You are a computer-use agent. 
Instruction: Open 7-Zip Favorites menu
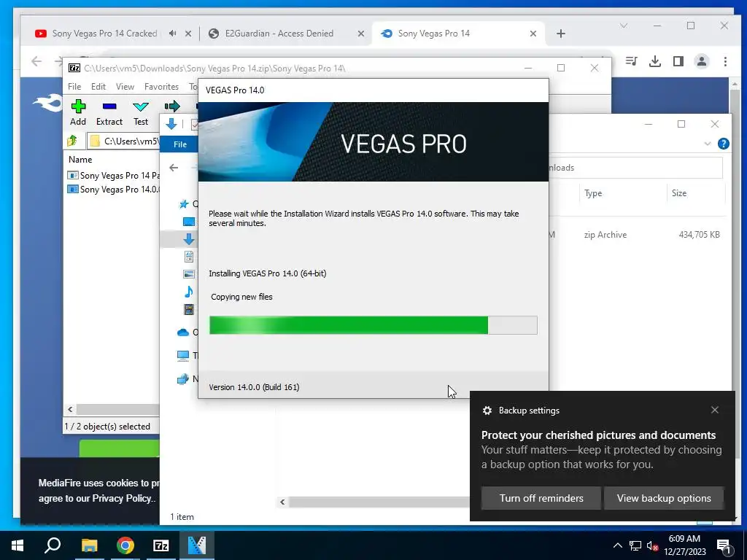[161, 87]
